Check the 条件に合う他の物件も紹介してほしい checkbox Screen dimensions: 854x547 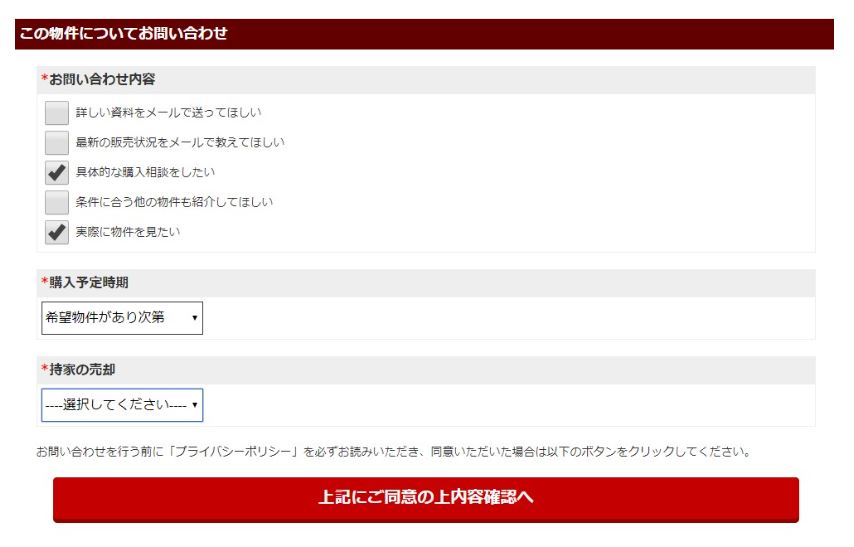tap(57, 202)
